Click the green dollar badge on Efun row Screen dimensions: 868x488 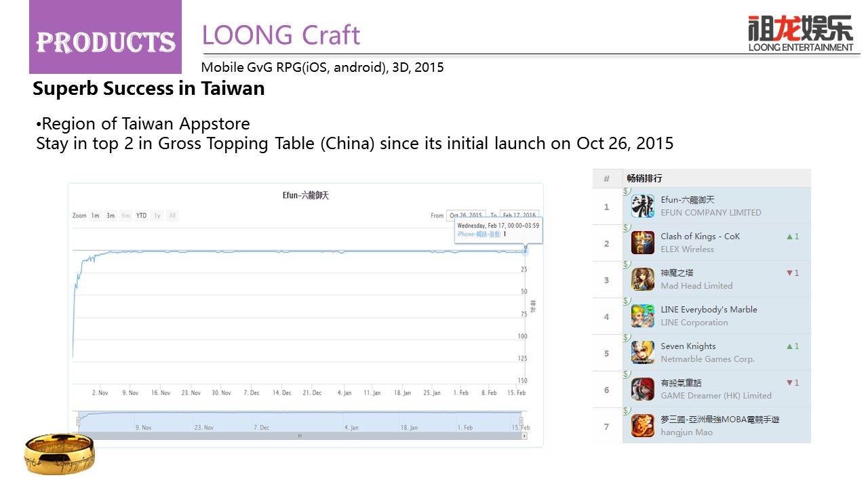pyautogui.click(x=627, y=192)
